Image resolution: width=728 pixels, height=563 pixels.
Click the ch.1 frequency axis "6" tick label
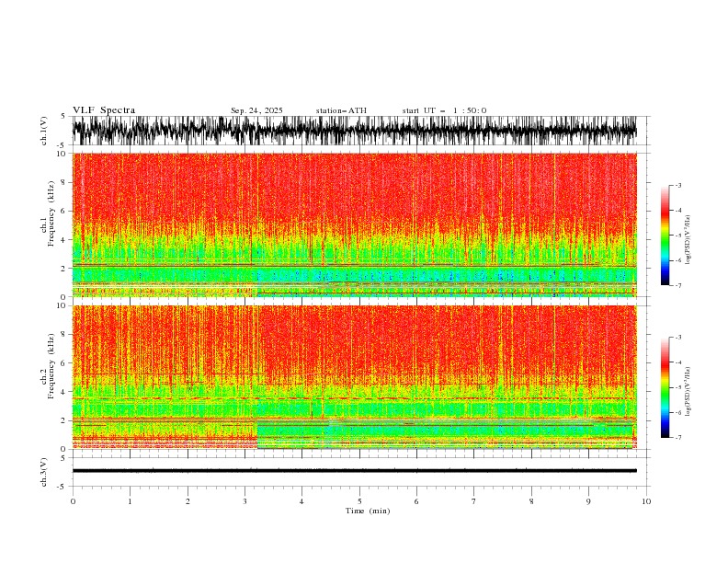(63, 211)
